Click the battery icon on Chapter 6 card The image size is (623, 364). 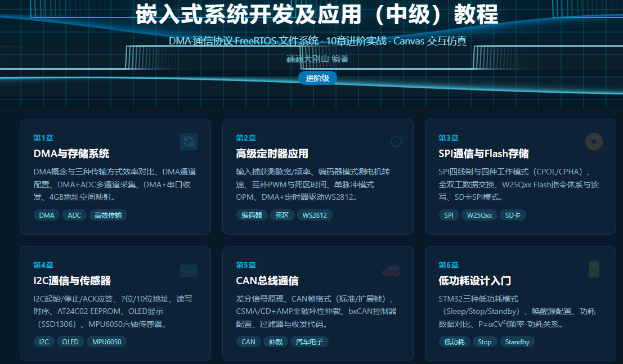pyautogui.click(x=594, y=269)
